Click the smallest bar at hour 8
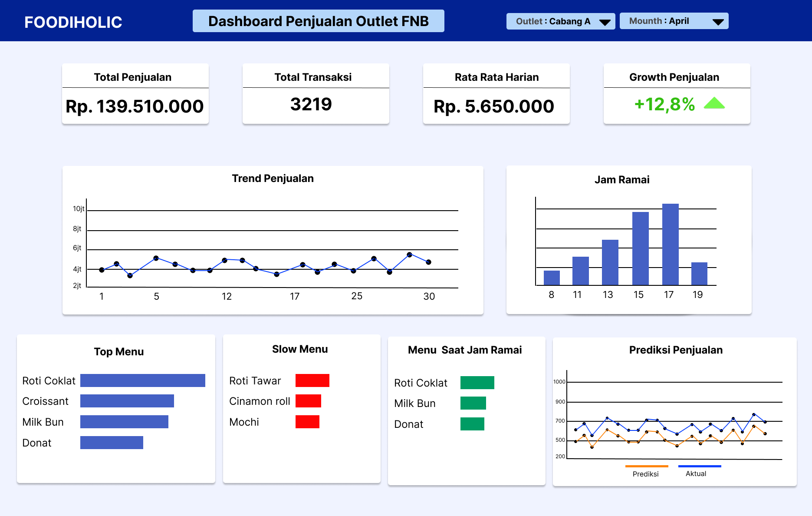Screen dimensions: 812x516 (552, 278)
